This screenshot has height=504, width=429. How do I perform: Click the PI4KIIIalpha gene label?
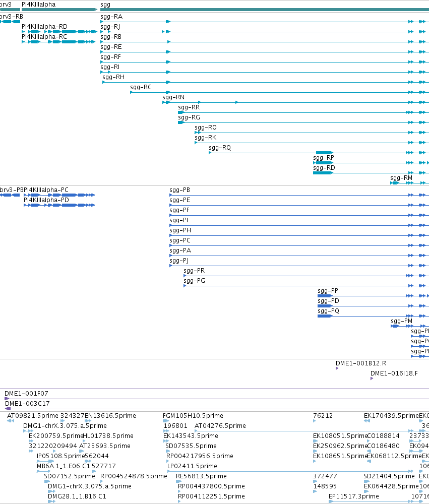[39, 5]
